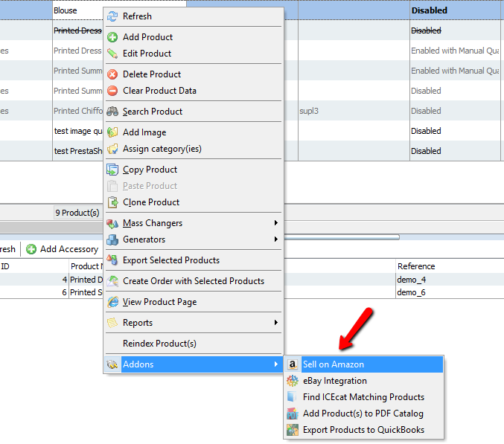
Task: Click the Clear Product Data minus icon
Action: pyautogui.click(x=112, y=91)
